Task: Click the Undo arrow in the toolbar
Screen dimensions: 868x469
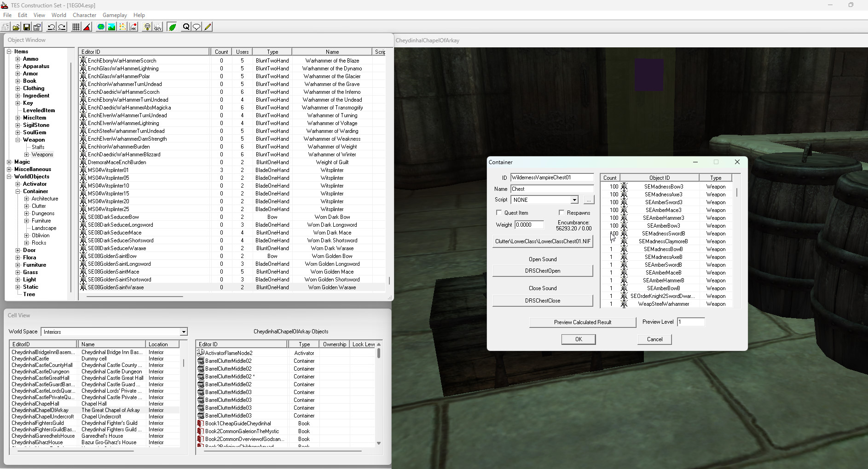Action: (x=51, y=27)
